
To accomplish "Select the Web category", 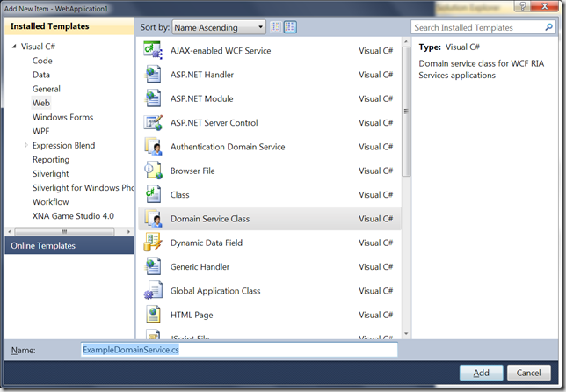I will [40, 103].
